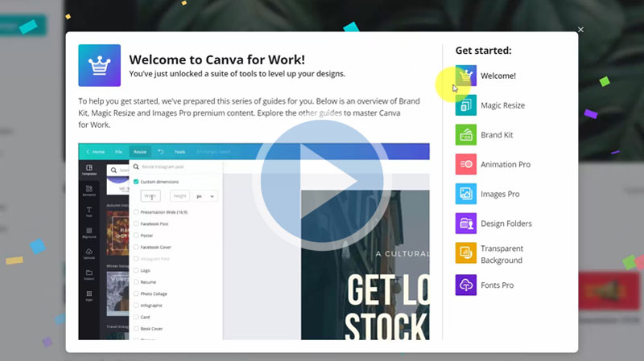This screenshot has height=361, width=644.
Task: Open the Magic Resize guide icon
Action: coord(466,105)
